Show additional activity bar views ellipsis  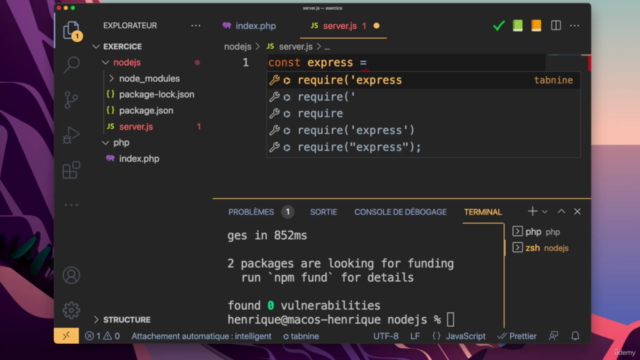pos(71,205)
